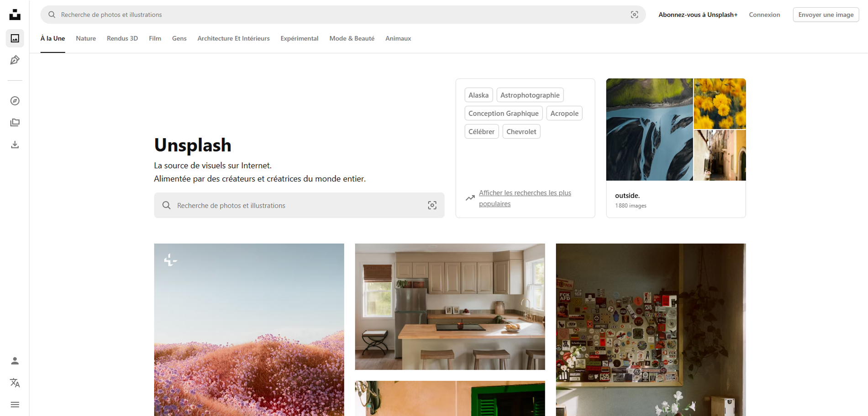Open the Film category tab

155,38
